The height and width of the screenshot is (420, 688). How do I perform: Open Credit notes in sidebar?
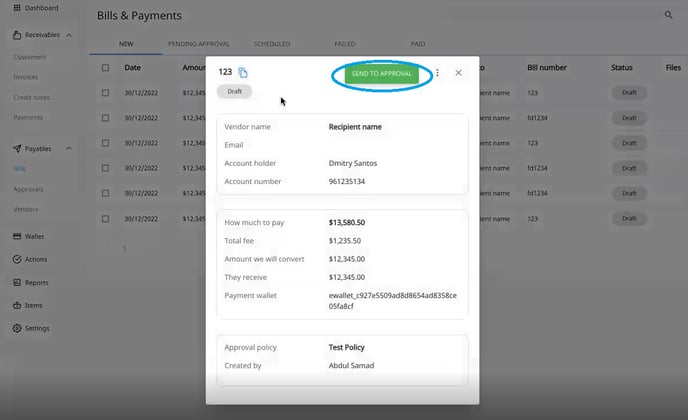coord(31,97)
